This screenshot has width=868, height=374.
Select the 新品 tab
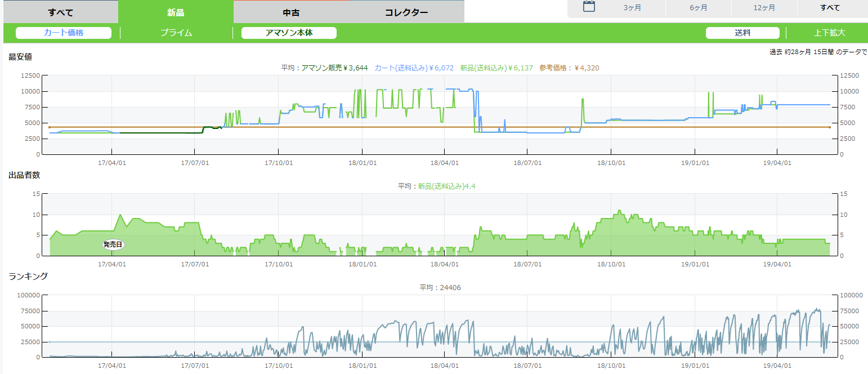click(x=176, y=12)
